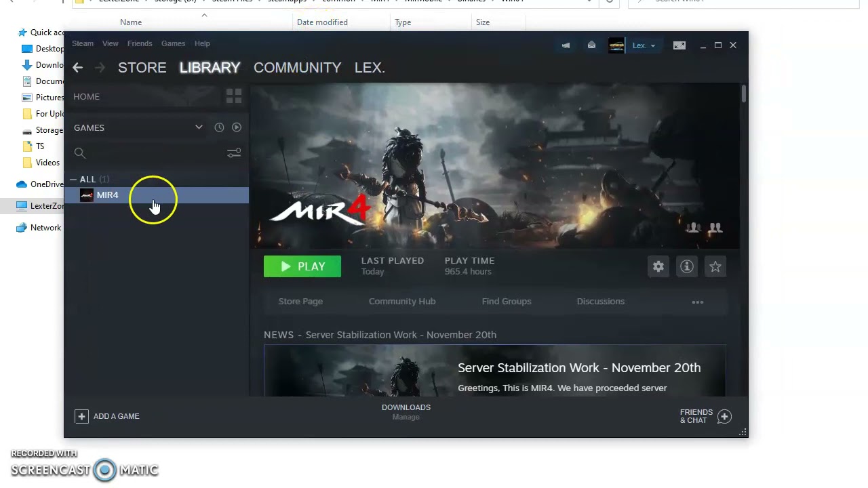868x488 pixels.
Task: Expand the GAMES filter dropdown
Action: point(199,127)
